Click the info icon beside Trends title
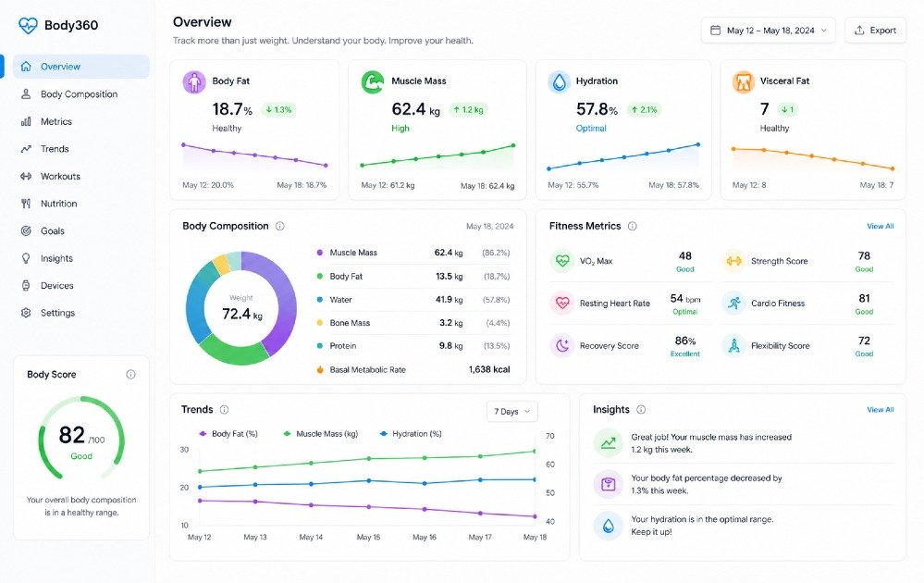The image size is (924, 583). [x=224, y=410]
